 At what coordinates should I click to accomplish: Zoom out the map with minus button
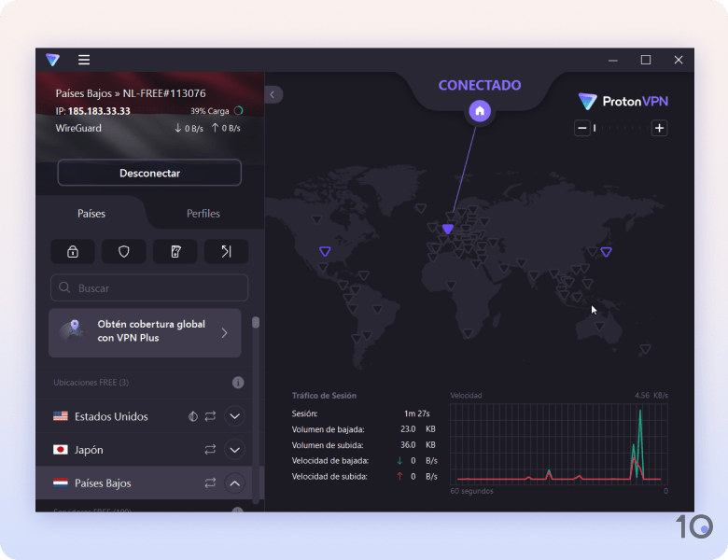click(582, 128)
